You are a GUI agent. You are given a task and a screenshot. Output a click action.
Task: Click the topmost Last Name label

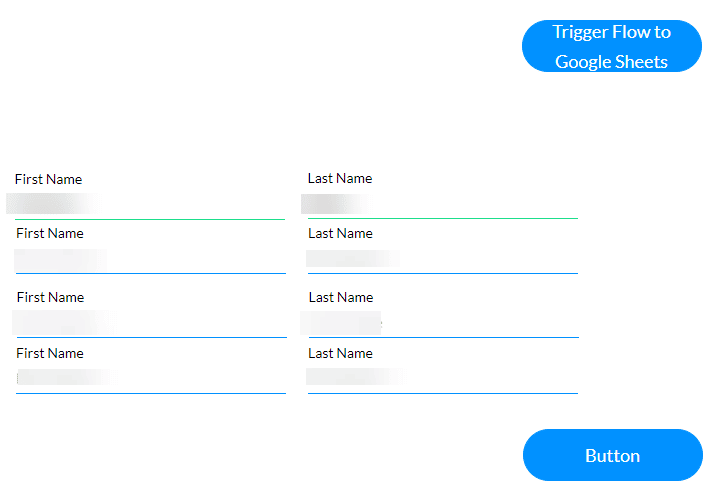340,178
